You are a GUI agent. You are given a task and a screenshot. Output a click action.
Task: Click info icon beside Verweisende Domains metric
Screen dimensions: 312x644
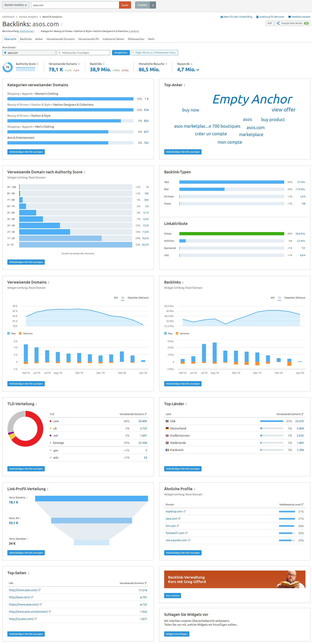[x=79, y=64]
